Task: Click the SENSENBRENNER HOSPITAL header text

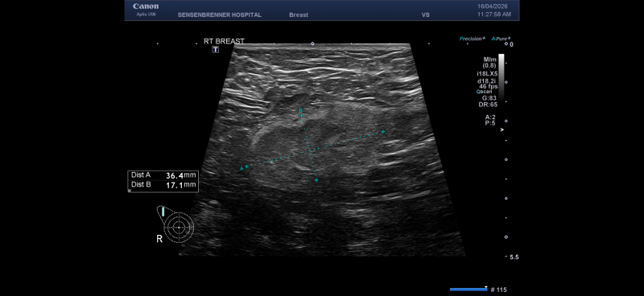Action: click(219, 14)
